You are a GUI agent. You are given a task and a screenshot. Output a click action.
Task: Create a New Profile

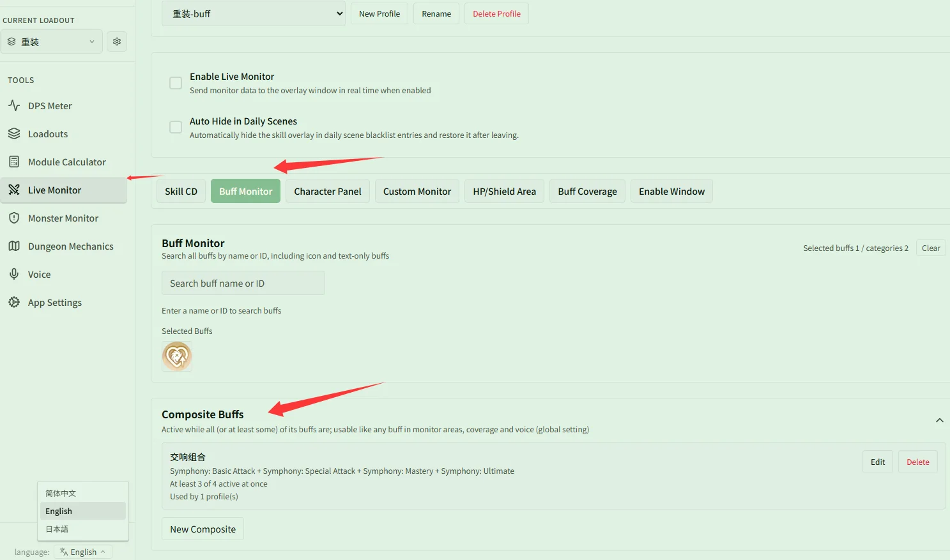coord(379,13)
